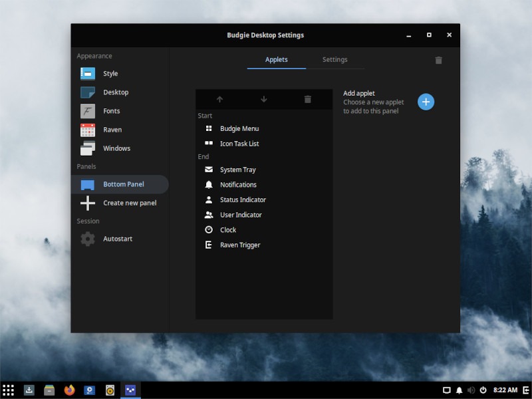
Task: Mute audio via the volume tray icon
Action: [471, 390]
